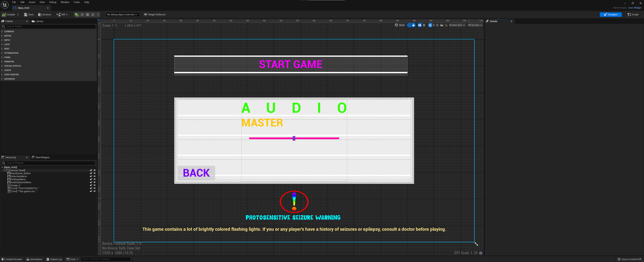Hide the AudioOptionsMenu widget via eye icon
Image resolution: width=644 pixels, height=262 pixels.
pos(94,182)
